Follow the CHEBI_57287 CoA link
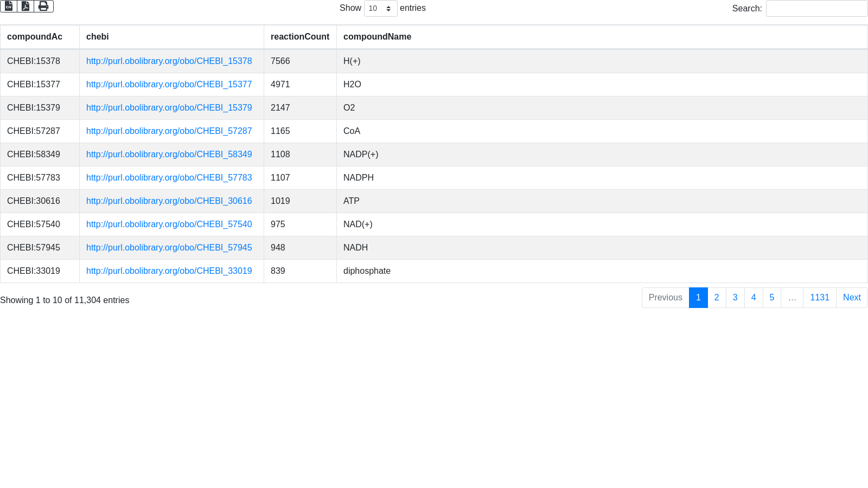This screenshot has width=868, height=488. pos(169,131)
